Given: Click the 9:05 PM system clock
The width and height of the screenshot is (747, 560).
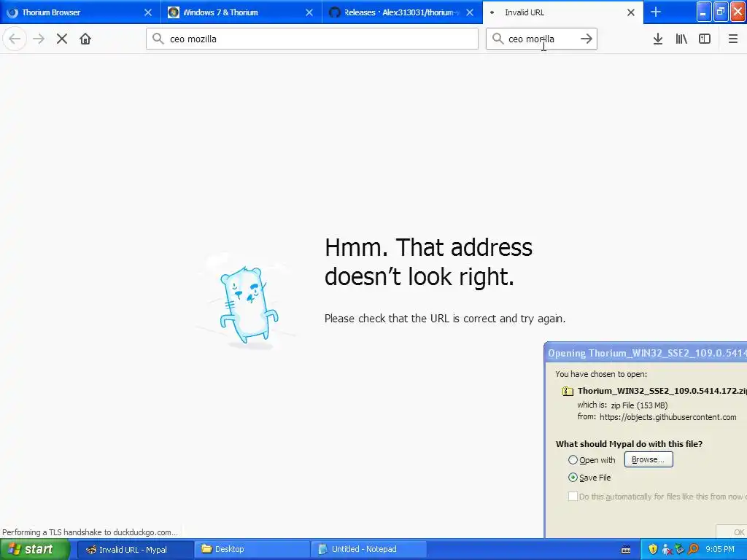Looking at the screenshot, I should click(x=720, y=550).
